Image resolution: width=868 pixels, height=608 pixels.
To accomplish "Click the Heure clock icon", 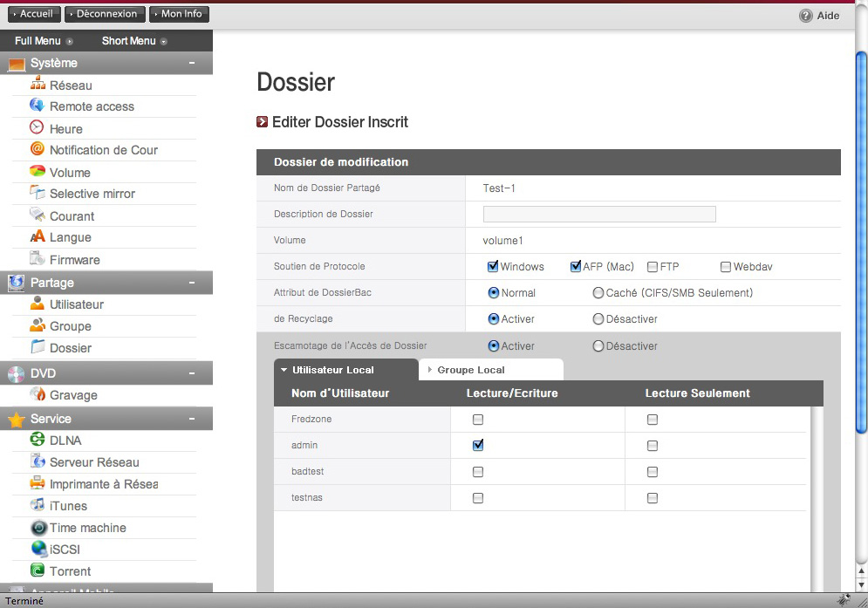I will [x=38, y=128].
